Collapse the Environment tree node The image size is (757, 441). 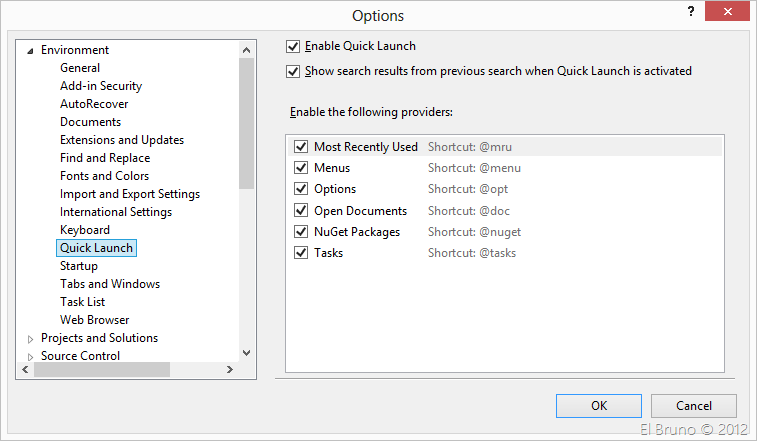pyautogui.click(x=30, y=50)
